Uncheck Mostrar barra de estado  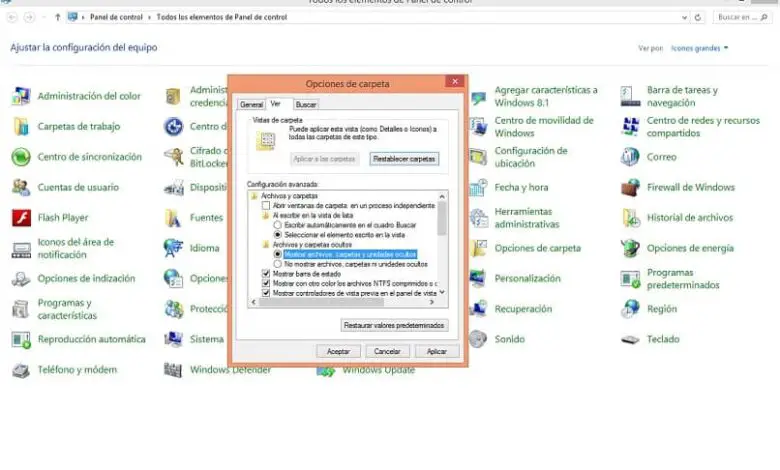(x=266, y=274)
